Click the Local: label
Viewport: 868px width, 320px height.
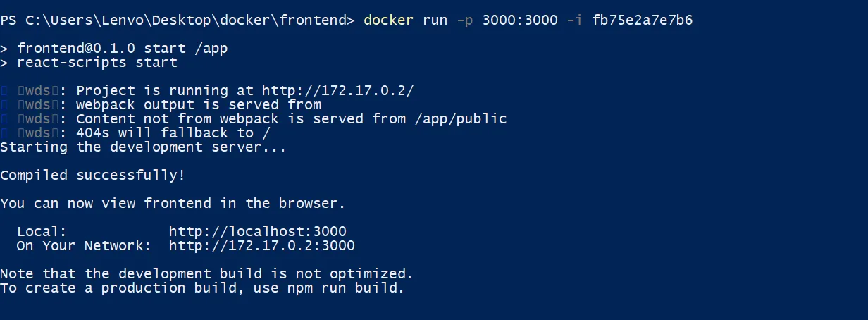point(42,231)
